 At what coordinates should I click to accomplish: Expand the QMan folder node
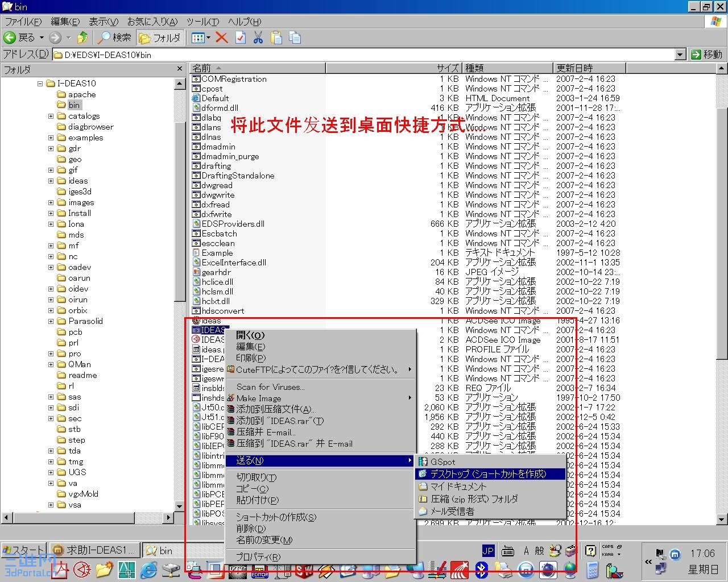coord(51,364)
